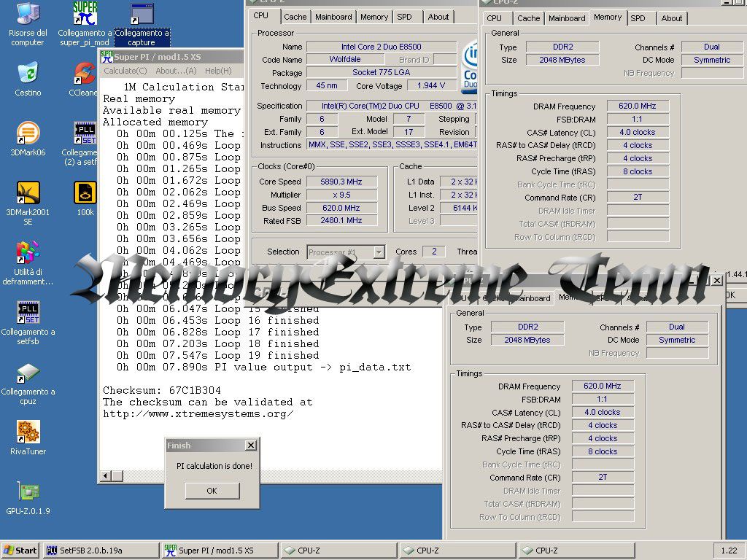This screenshot has width=747, height=560.
Task: Switch to Cache tab in CPU window
Action: (295, 17)
